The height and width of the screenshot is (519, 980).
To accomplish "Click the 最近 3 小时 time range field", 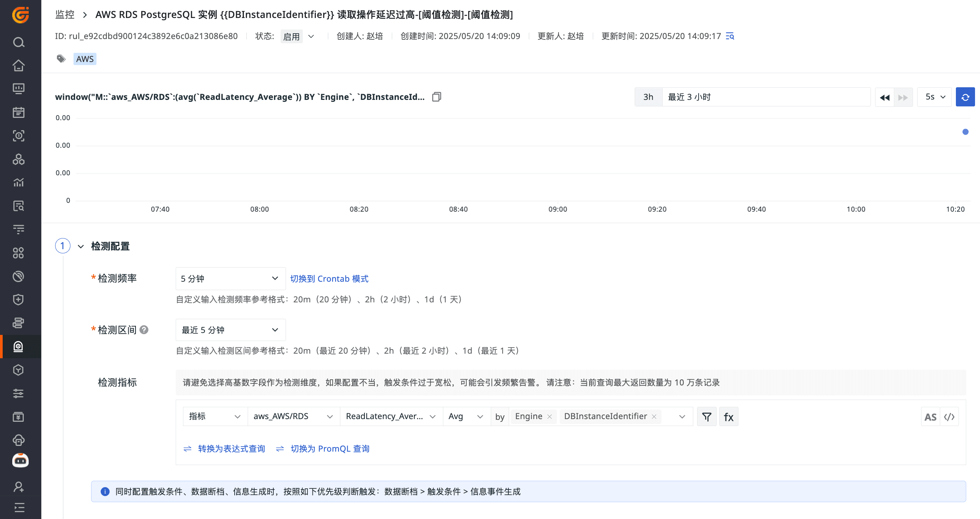I will point(766,97).
